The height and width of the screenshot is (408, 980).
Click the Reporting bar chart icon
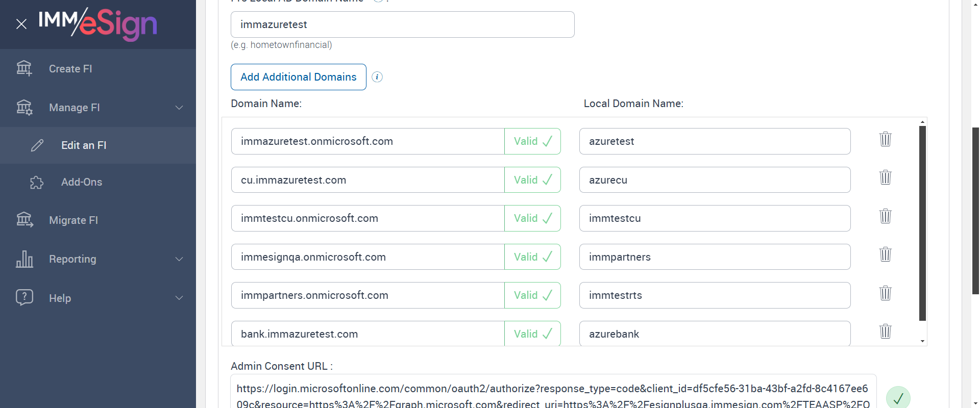click(24, 259)
